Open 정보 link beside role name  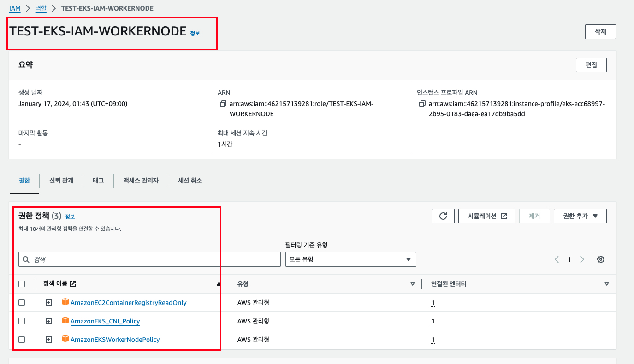(x=195, y=33)
